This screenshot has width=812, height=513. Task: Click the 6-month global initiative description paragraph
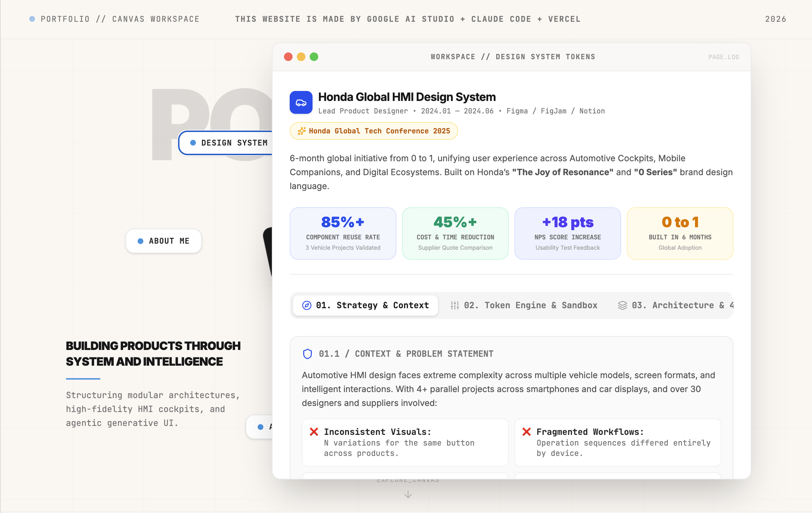tap(511, 172)
